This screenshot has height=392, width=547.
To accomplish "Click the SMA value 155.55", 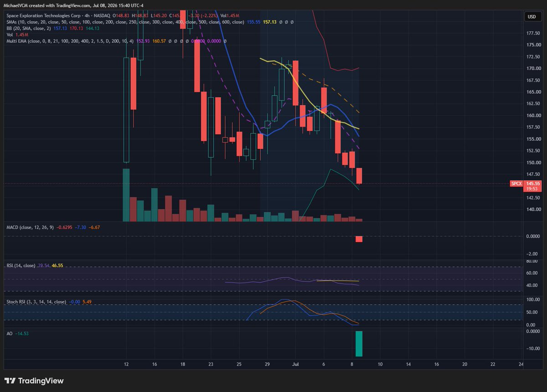I will tap(253, 22).
